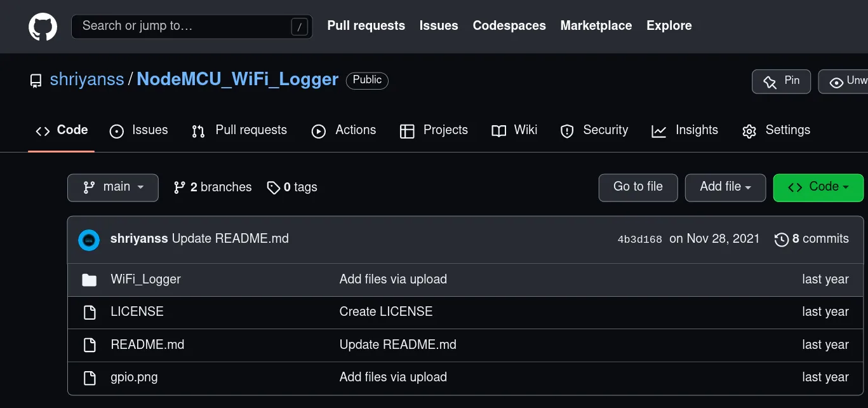
Task: Open the Marketplace link in header
Action: point(596,26)
